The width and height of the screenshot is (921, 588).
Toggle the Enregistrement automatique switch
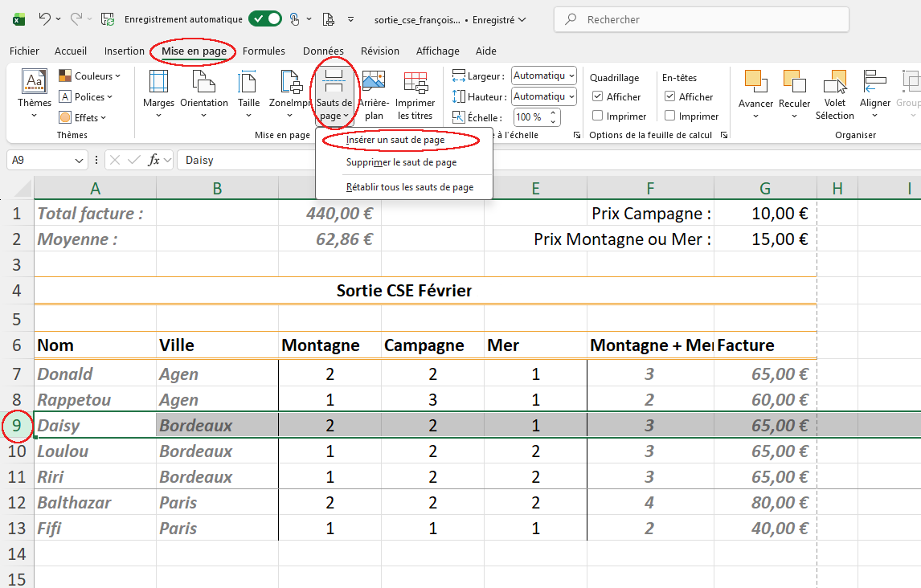tap(265, 18)
